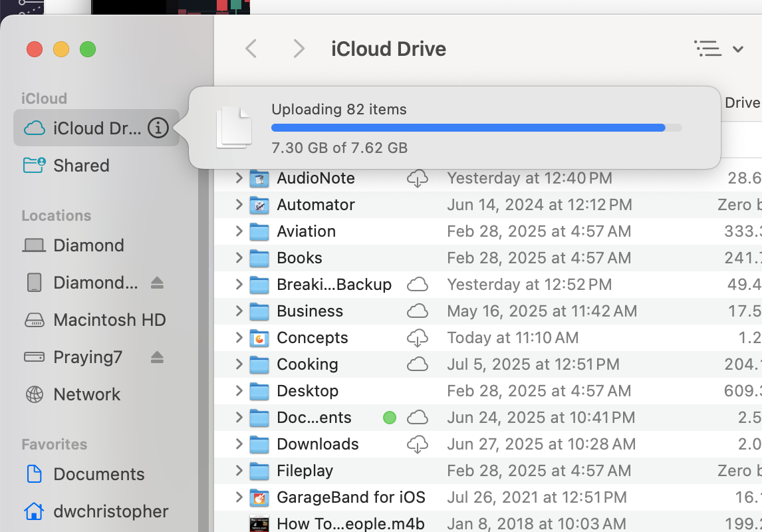The height and width of the screenshot is (532, 762).
Task: Select the GarageBand for iOS folder icon
Action: point(259,497)
